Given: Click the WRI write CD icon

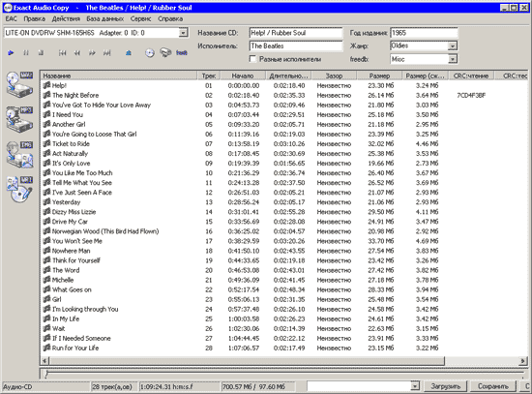Looking at the screenshot, I should 19,190.
